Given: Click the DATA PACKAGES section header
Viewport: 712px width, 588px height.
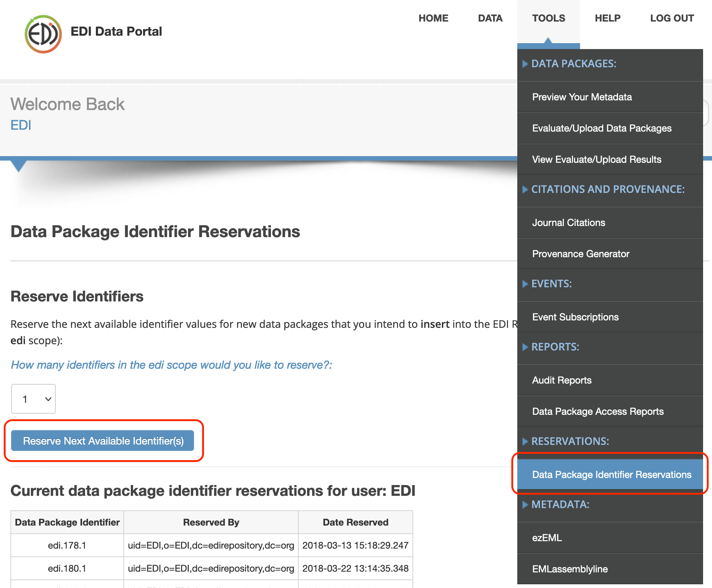Looking at the screenshot, I should pyautogui.click(x=574, y=64).
